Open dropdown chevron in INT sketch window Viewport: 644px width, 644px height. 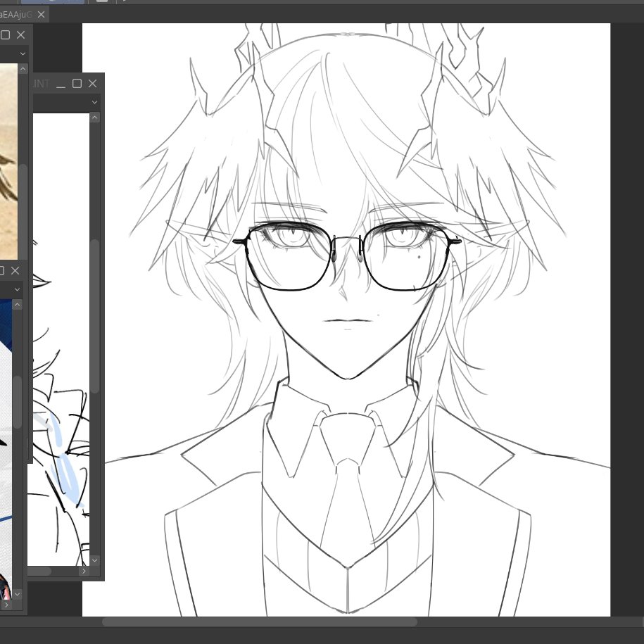coord(95,102)
